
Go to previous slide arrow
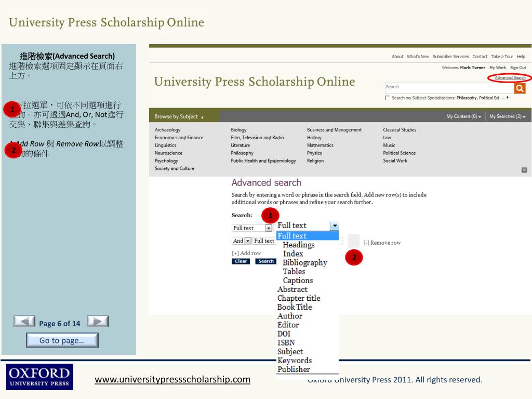[x=24, y=321]
